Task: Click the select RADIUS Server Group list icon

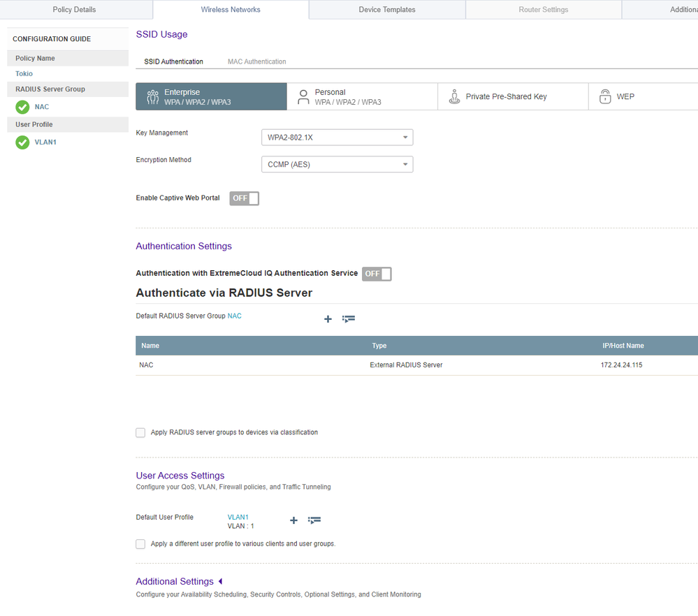Action: (x=349, y=319)
